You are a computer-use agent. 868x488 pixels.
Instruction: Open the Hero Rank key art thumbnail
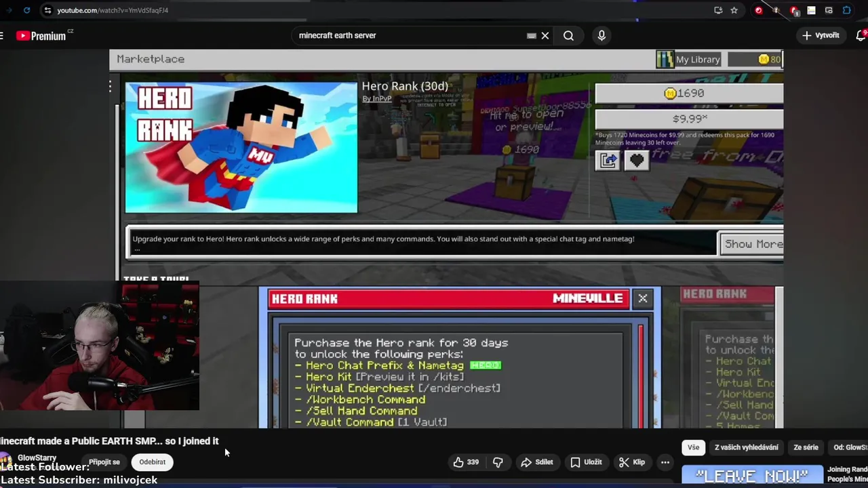coord(241,148)
